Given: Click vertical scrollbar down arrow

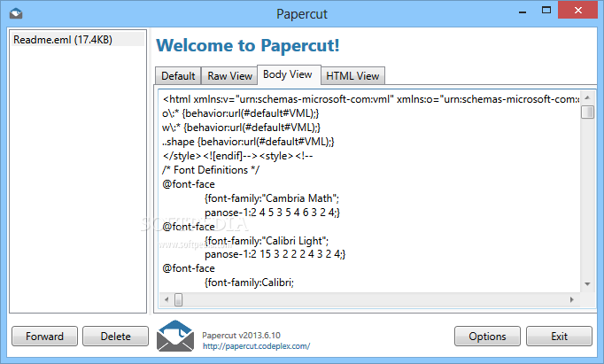Looking at the screenshot, I should point(587,284).
